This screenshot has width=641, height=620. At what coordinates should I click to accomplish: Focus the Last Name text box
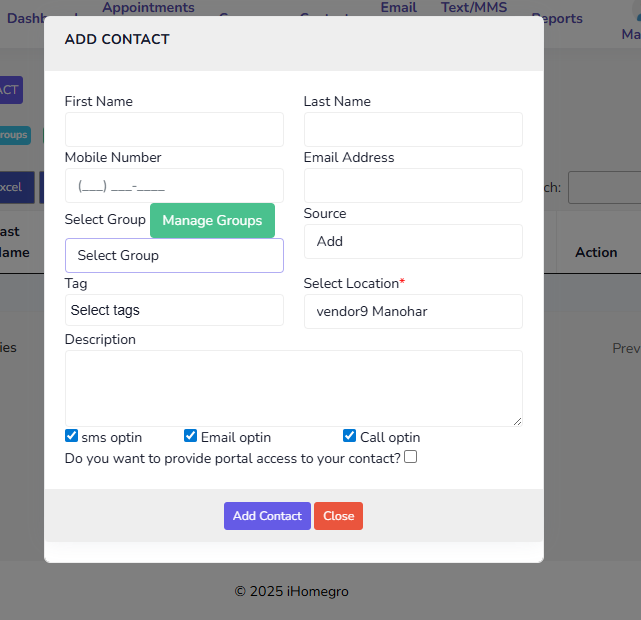tap(412, 129)
